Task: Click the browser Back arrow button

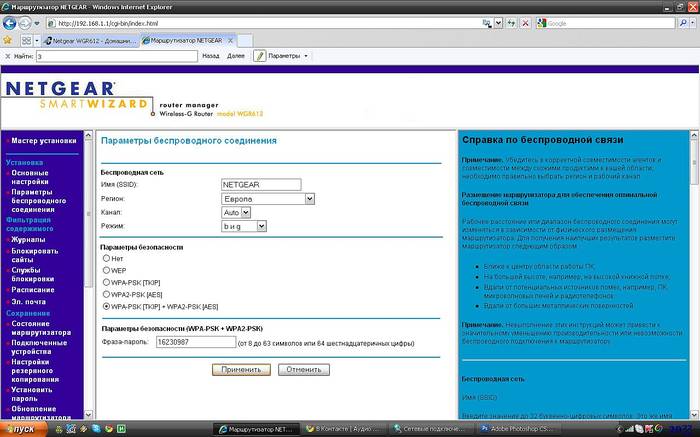Action: click(x=10, y=22)
